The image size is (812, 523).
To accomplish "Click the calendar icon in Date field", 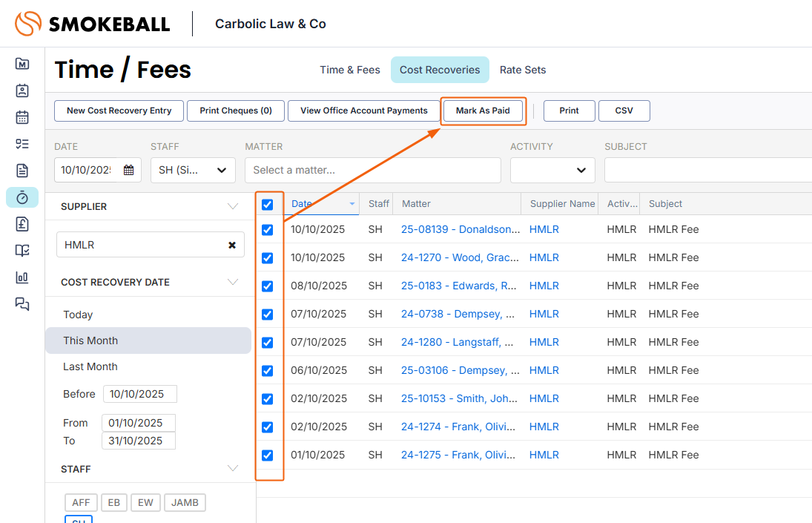I will (128, 170).
